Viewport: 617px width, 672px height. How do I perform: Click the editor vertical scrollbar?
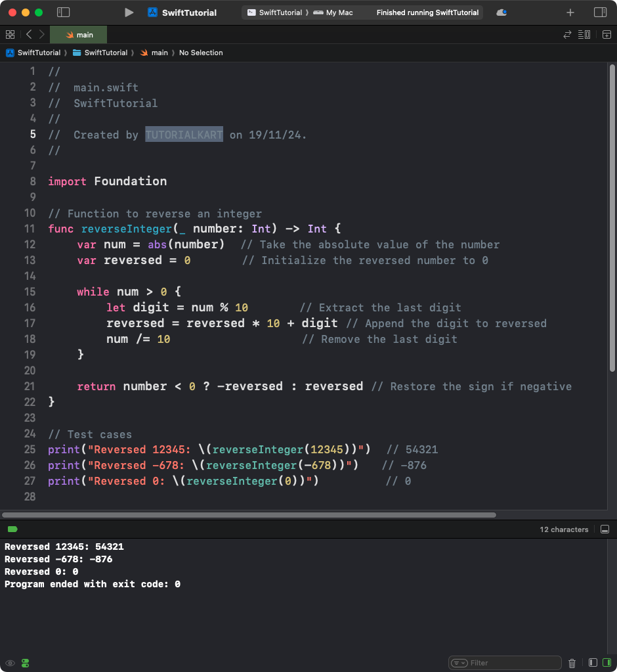click(x=612, y=217)
